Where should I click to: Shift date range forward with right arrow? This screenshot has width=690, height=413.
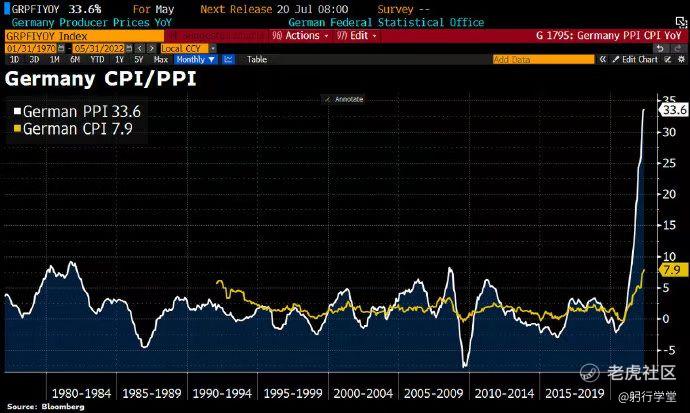coord(151,48)
